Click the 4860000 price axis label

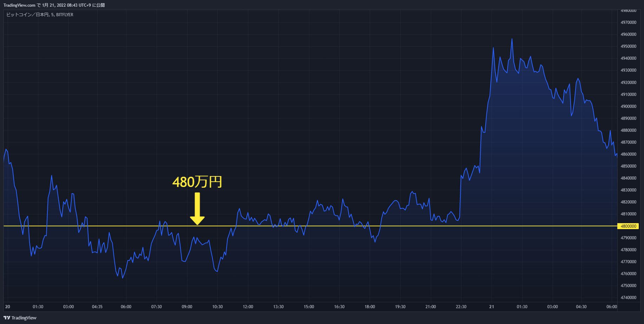(628, 154)
